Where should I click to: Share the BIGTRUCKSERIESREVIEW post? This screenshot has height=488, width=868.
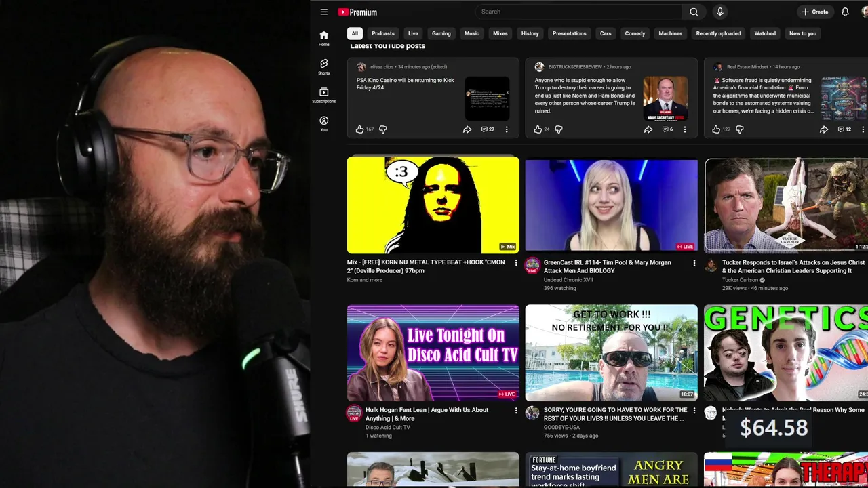pos(648,129)
